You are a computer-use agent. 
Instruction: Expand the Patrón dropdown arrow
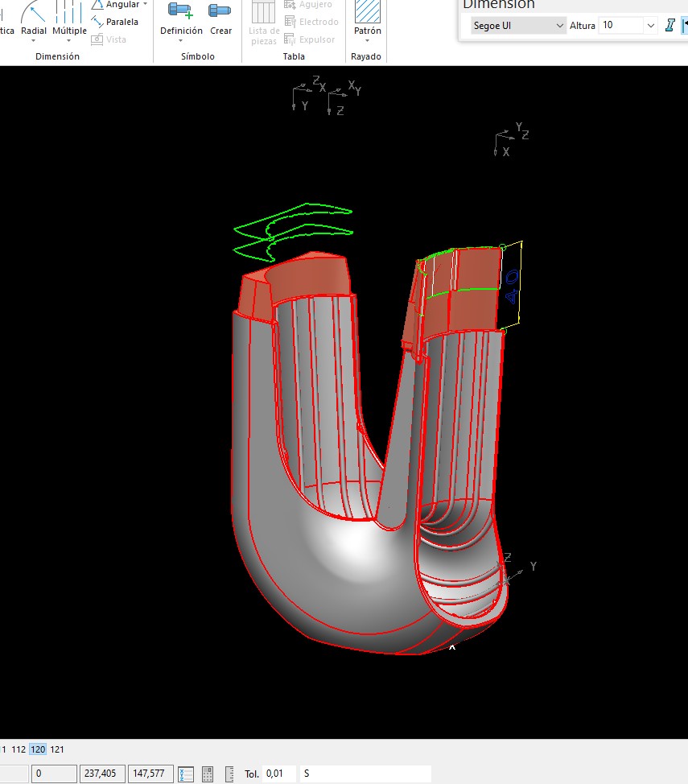click(368, 41)
